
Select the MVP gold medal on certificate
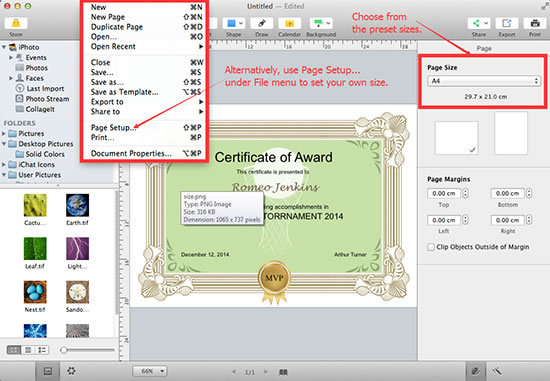(274, 281)
